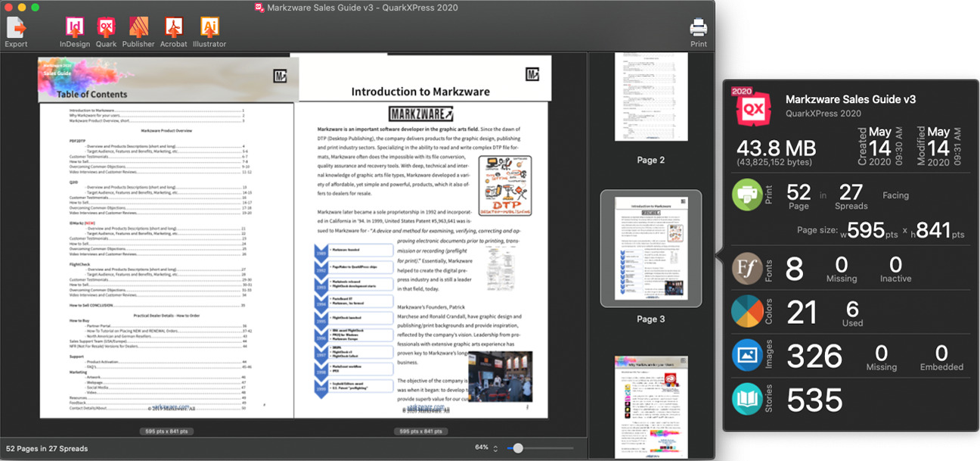The height and width of the screenshot is (461, 980).
Task: Click the Embedded images count
Action: (x=941, y=358)
